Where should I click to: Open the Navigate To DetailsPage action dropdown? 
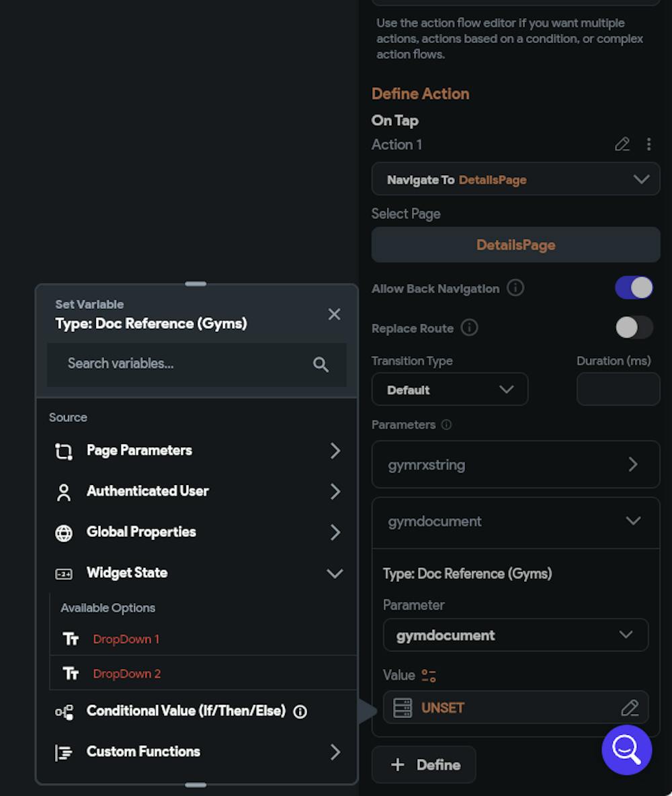(x=515, y=179)
